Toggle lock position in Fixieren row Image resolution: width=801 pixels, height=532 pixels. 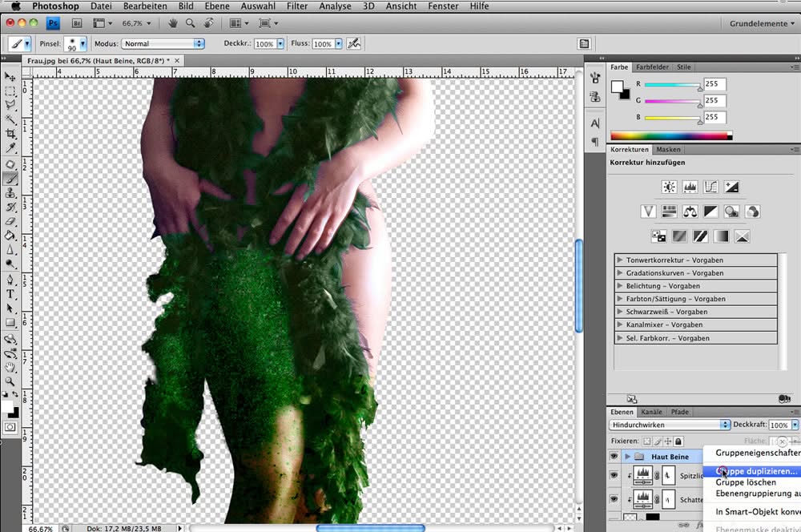point(668,441)
